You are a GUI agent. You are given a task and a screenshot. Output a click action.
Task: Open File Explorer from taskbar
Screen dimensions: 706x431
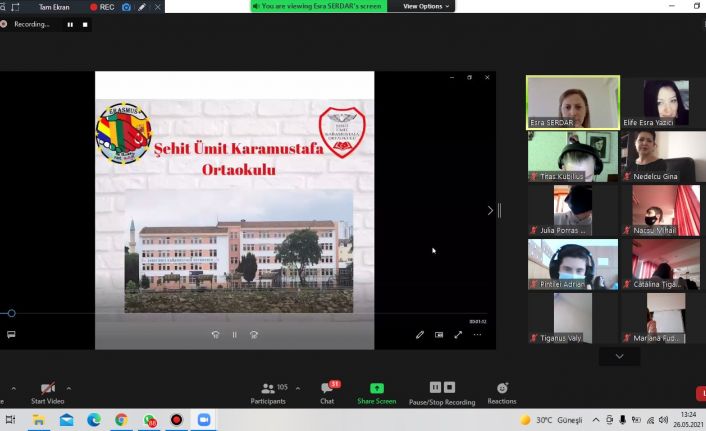click(x=39, y=420)
